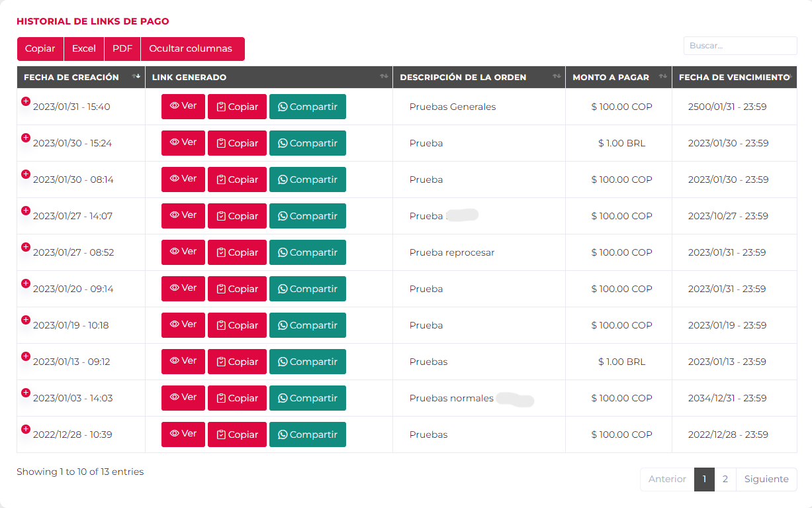The image size is (812, 508).
Task: View link for Prueba reprocesar order
Action: (x=183, y=252)
